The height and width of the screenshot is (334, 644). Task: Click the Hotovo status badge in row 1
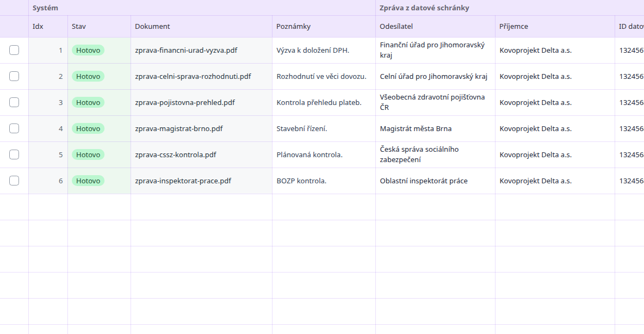pos(88,50)
